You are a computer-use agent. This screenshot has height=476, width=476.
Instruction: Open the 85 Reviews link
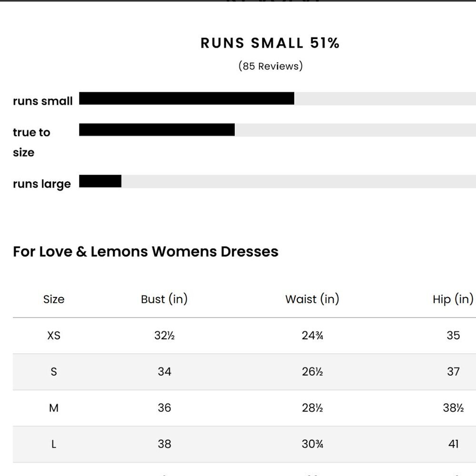click(270, 66)
